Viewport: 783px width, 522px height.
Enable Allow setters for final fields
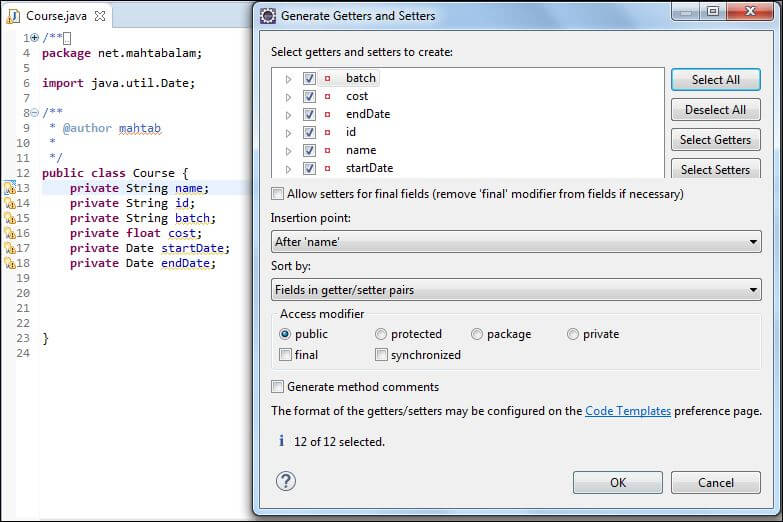pyautogui.click(x=277, y=194)
